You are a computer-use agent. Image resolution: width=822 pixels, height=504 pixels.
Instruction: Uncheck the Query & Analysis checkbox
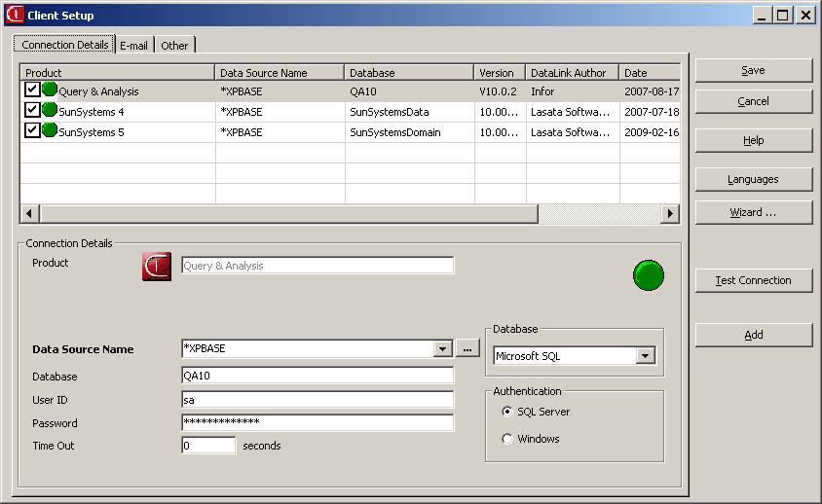point(32,90)
